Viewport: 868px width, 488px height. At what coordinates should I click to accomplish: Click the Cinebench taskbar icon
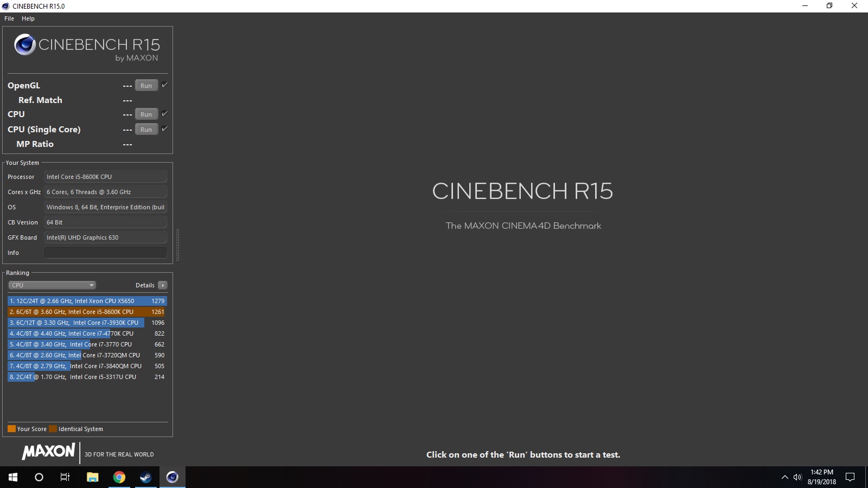click(x=173, y=477)
